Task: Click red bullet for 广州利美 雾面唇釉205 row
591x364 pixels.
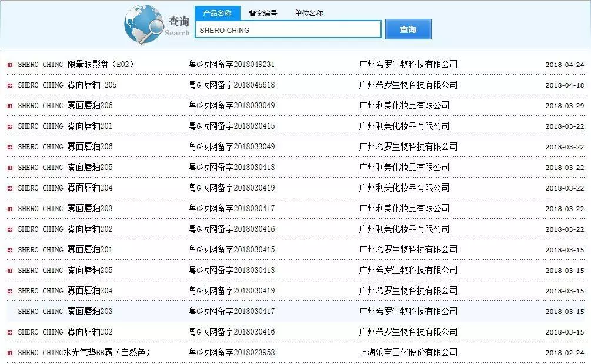Action: point(10,168)
